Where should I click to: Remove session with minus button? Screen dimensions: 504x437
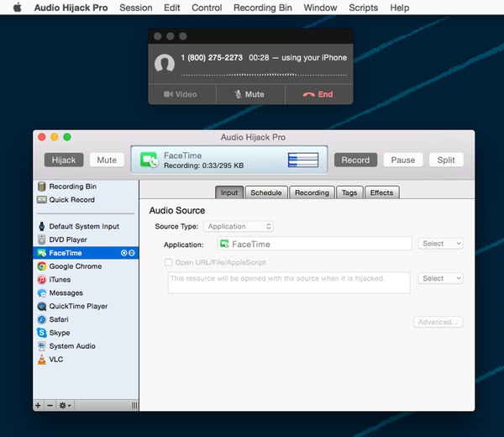click(x=50, y=405)
